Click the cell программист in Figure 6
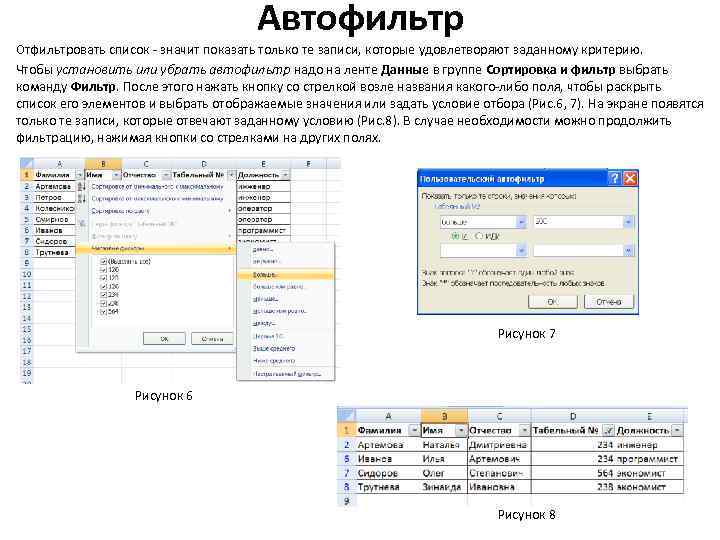720x540 pixels. coord(263,231)
